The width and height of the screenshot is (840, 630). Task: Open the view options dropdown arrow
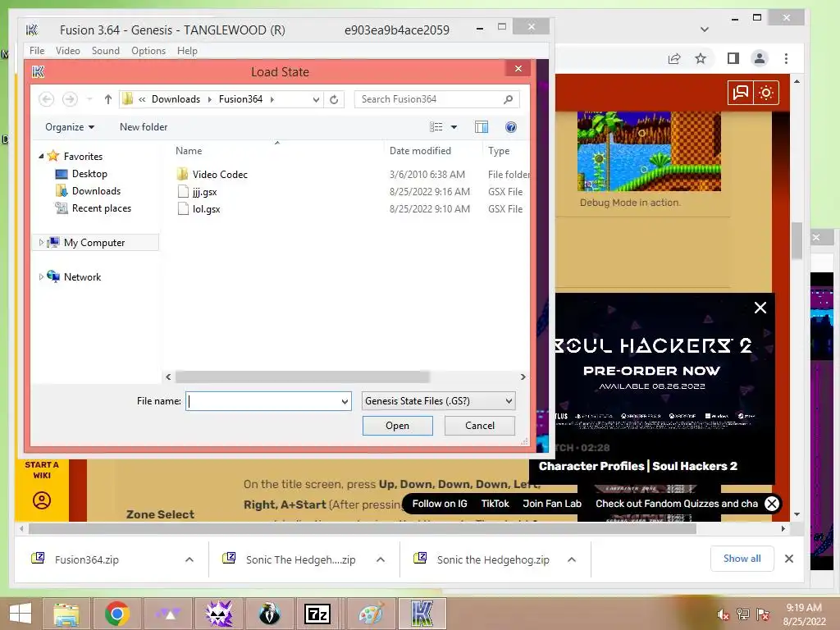(x=454, y=127)
